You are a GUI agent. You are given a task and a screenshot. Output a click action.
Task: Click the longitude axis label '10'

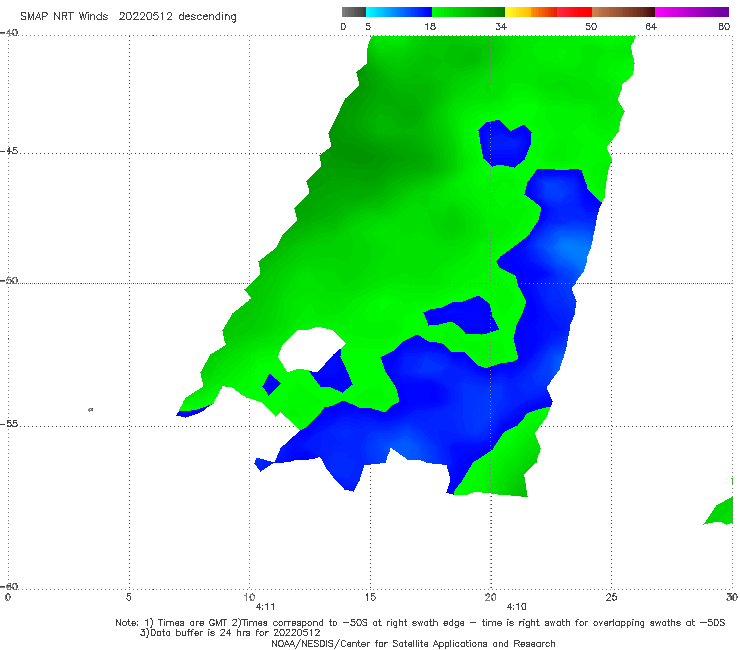coord(249,597)
